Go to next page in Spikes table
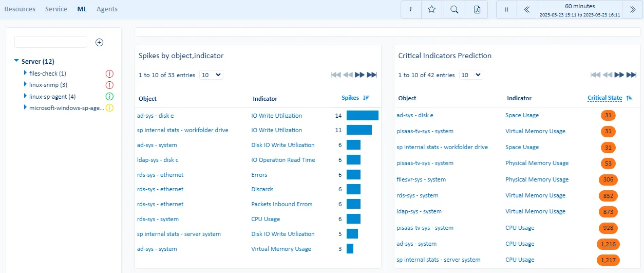Viewport: 644px width, 273px height. pyautogui.click(x=360, y=75)
